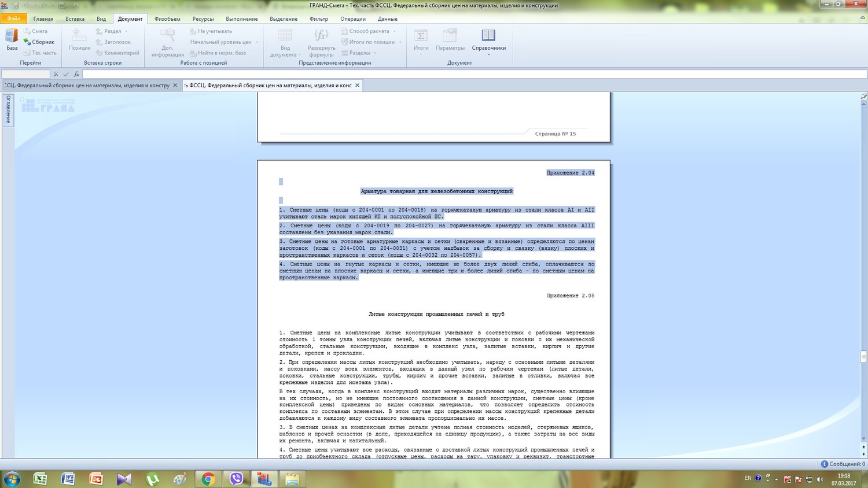Viewport: 868px width, 488px height.
Task: Open the Ресурсы ribbon tab
Action: 203,19
